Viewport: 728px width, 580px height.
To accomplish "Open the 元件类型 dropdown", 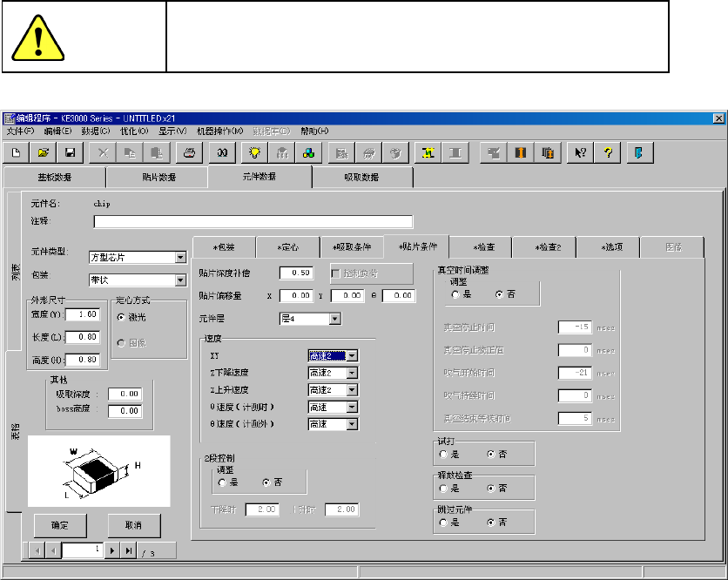I will click(x=180, y=258).
